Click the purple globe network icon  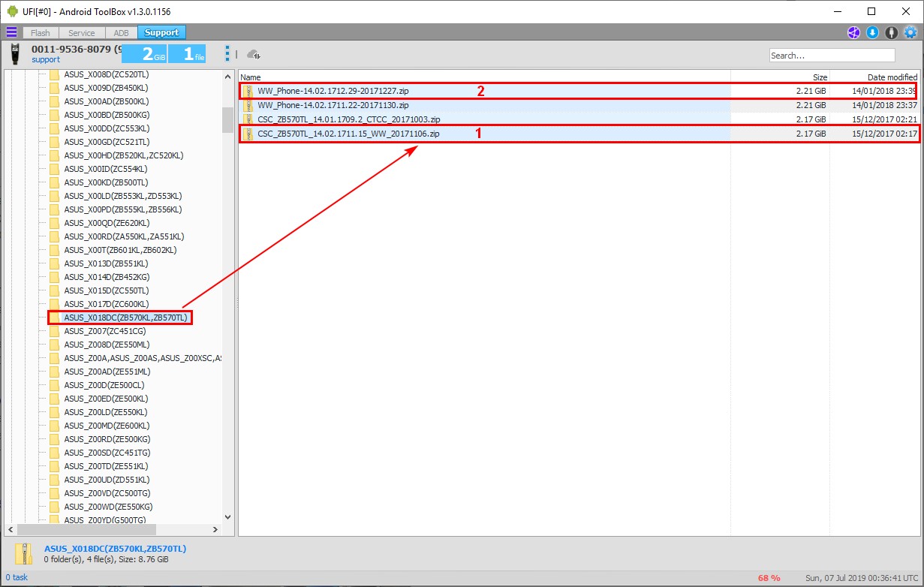coord(853,32)
